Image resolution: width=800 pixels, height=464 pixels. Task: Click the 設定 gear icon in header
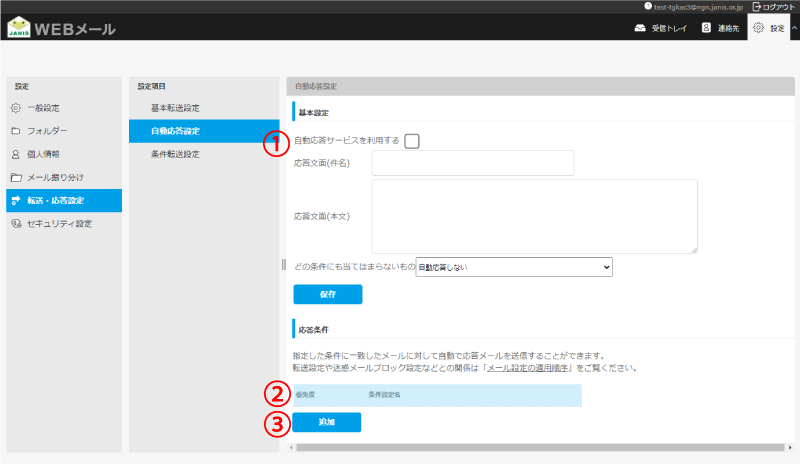[759, 28]
